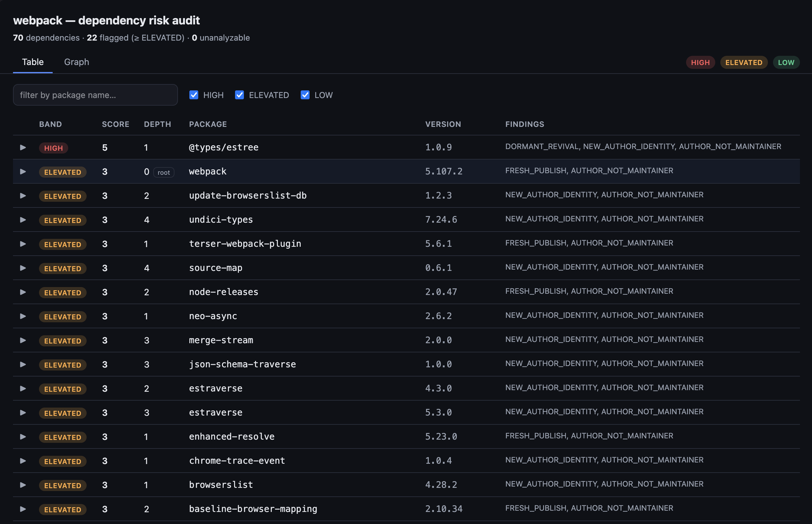The image size is (812, 524).
Task: Sort by the PACKAGE column header
Action: (x=208, y=124)
